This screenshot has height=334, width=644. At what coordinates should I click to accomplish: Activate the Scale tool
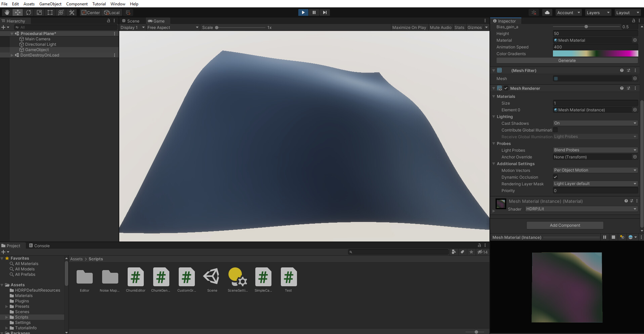[39, 12]
